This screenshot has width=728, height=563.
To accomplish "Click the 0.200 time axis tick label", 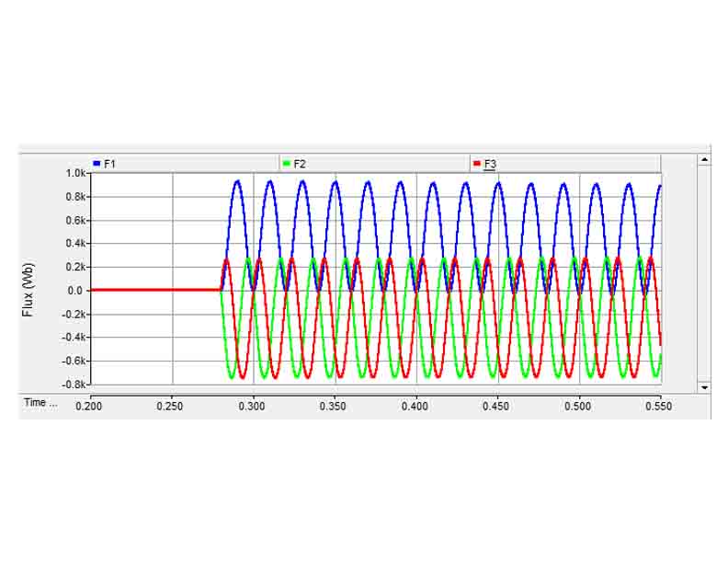I will tap(90, 405).
